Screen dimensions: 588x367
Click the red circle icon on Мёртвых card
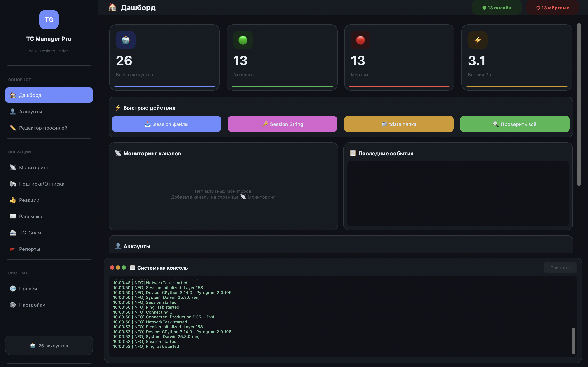tap(360, 40)
